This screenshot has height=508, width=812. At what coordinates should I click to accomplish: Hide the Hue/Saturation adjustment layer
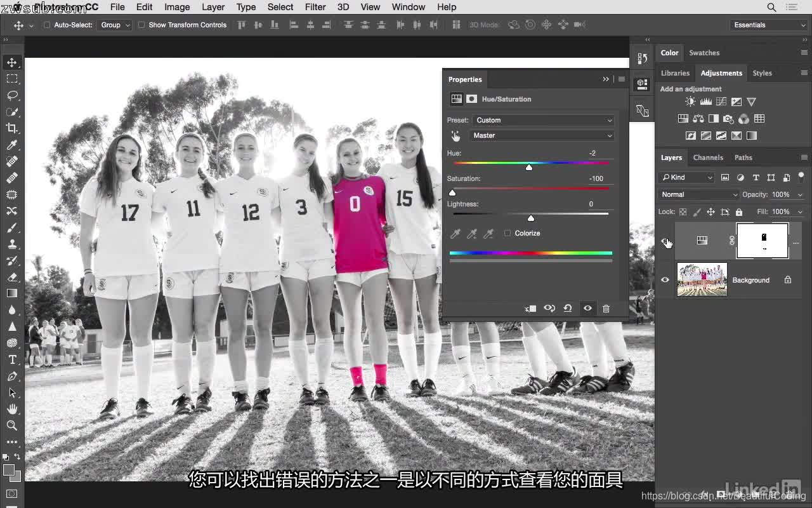[665, 241]
